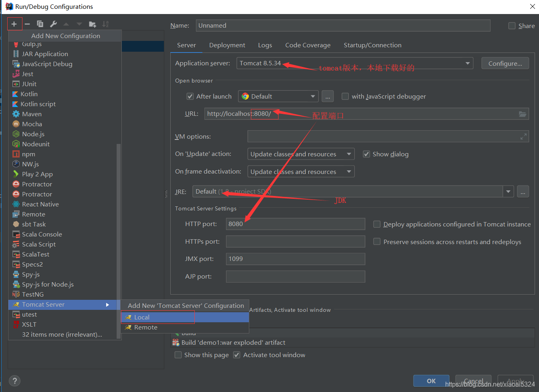Open the Code Coverage tab
This screenshot has height=392, width=539.
coord(308,45)
